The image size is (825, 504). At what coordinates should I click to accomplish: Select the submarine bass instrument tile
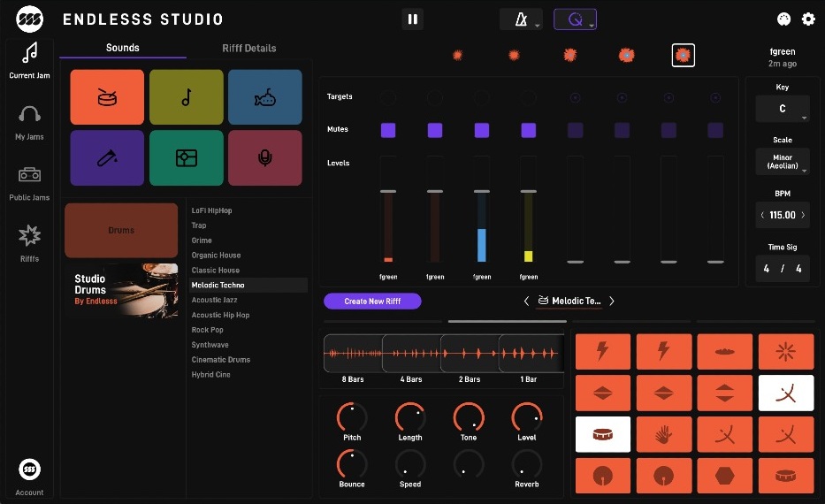coord(264,97)
